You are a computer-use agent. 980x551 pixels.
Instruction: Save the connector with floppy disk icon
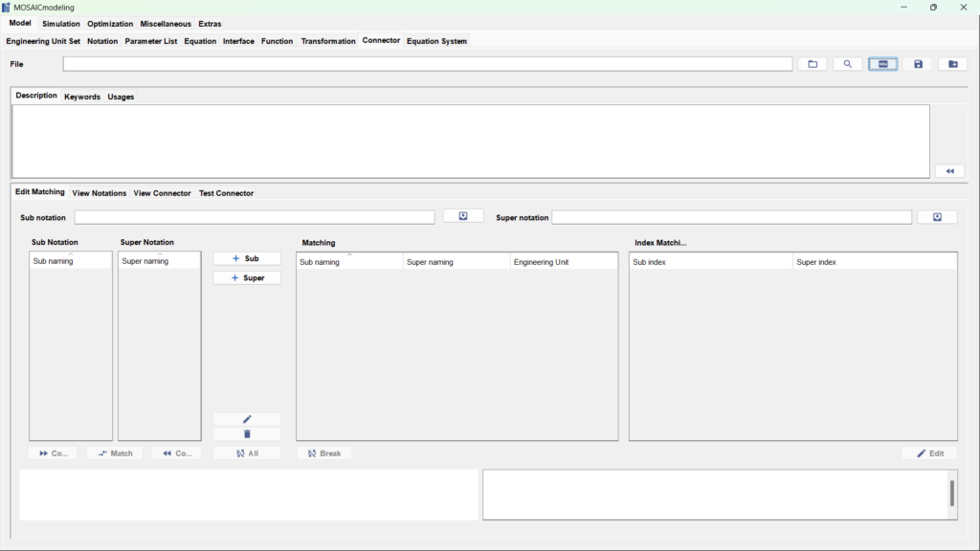pyautogui.click(x=918, y=64)
